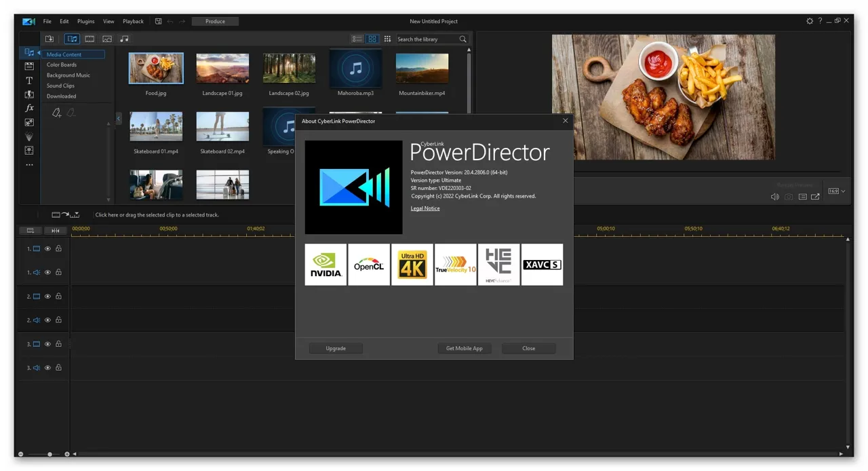Open the File menu
Image resolution: width=868 pixels, height=471 pixels.
click(47, 21)
